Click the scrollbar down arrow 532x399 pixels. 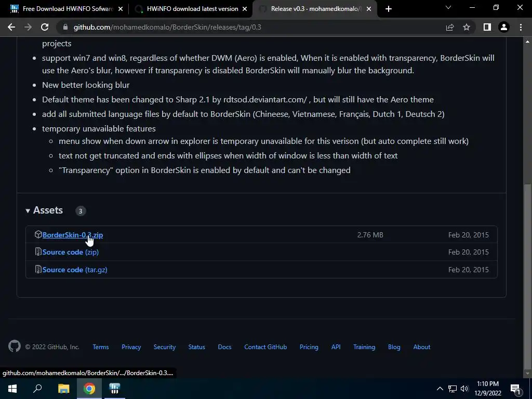pos(527,374)
